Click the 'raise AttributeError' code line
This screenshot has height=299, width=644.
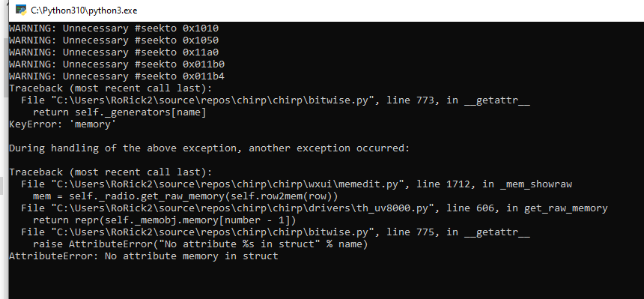click(x=200, y=244)
